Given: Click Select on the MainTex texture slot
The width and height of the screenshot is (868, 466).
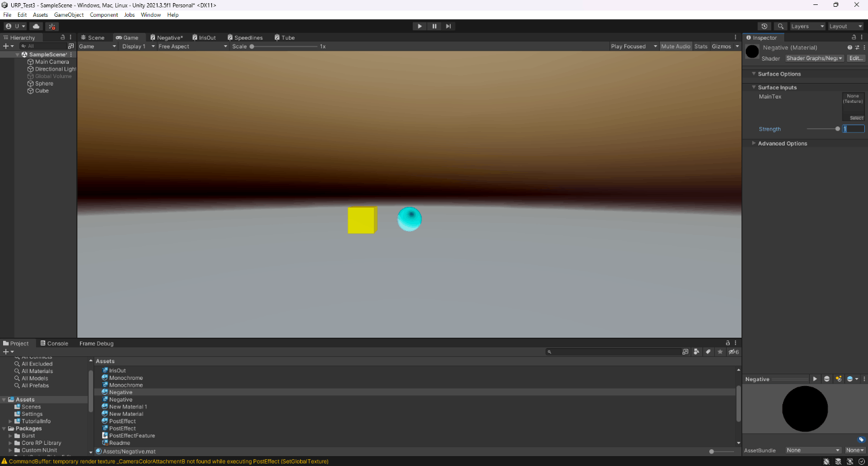Looking at the screenshot, I should click(857, 118).
